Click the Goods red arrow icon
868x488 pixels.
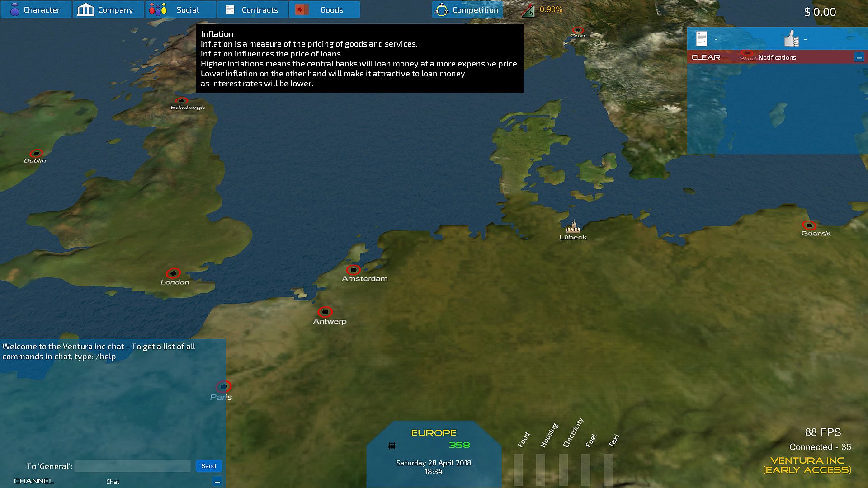coord(302,9)
